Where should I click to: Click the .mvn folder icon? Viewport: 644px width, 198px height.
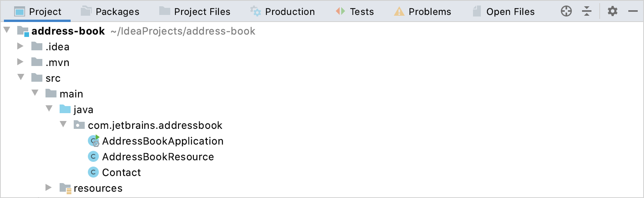point(37,62)
